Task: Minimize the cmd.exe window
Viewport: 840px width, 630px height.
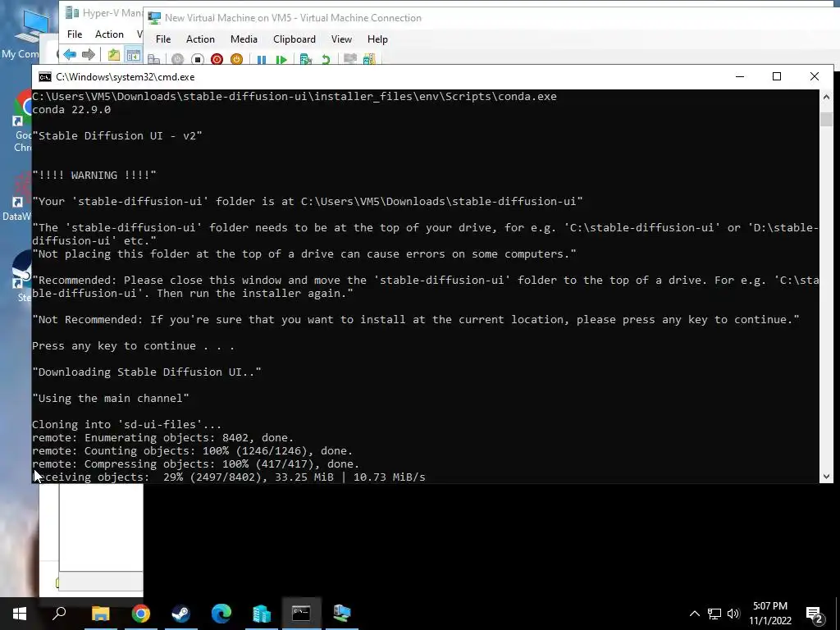Action: click(740, 76)
